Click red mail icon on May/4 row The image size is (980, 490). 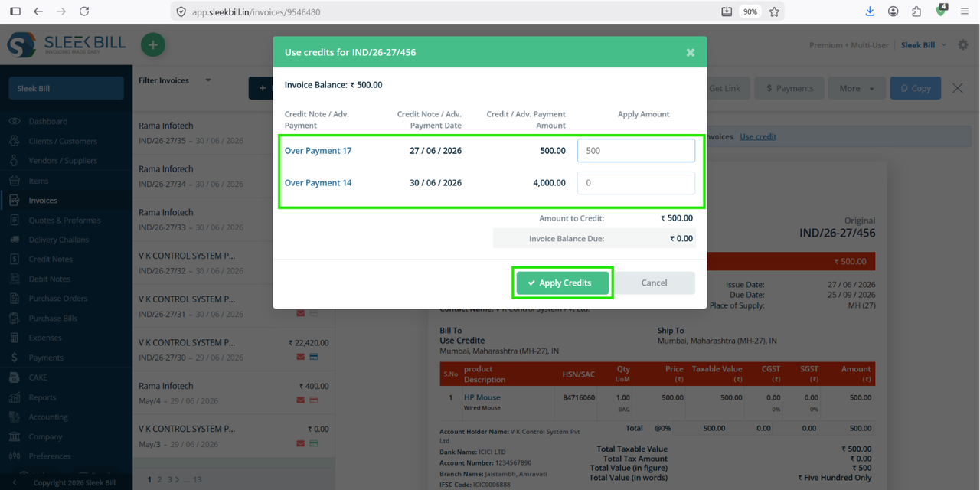click(x=301, y=400)
